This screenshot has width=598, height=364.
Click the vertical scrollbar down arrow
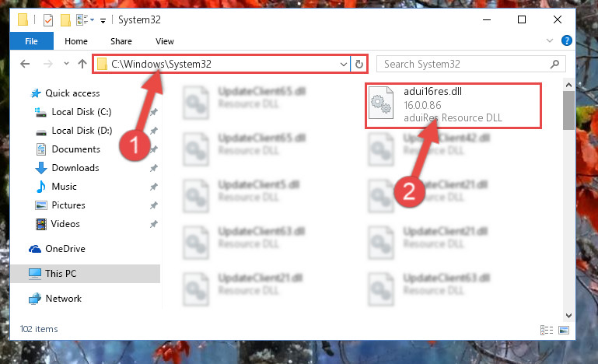point(568,316)
